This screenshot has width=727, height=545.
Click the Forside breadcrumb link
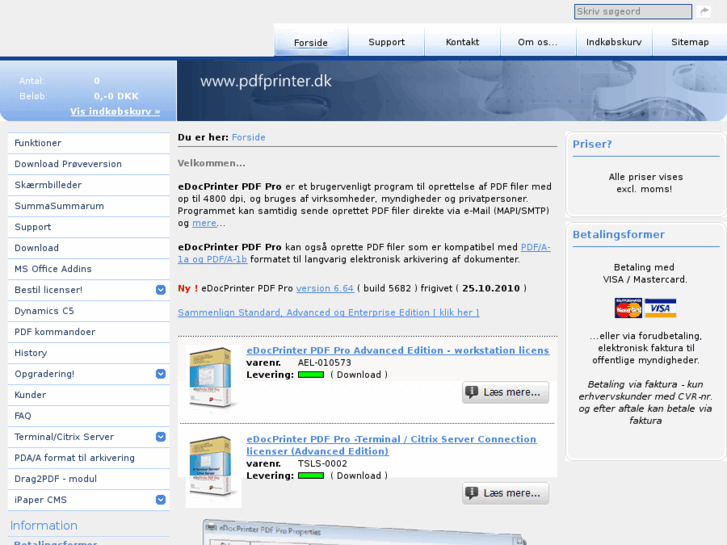coord(249,137)
